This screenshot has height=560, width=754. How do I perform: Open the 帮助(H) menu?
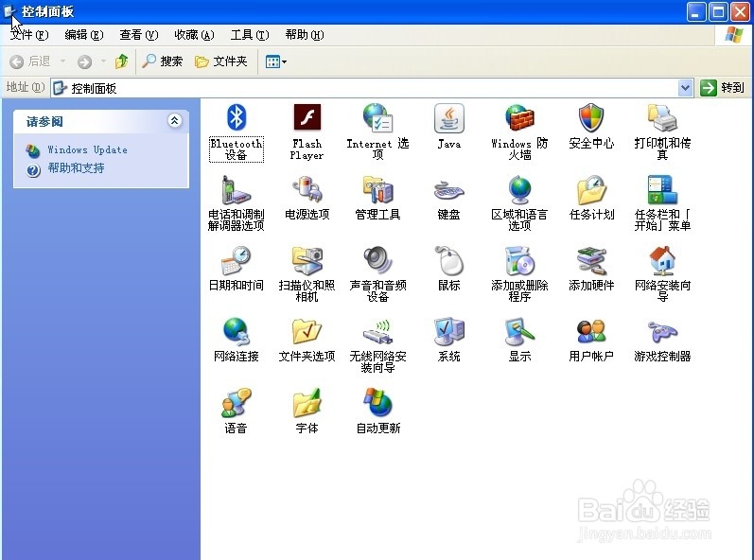305,35
